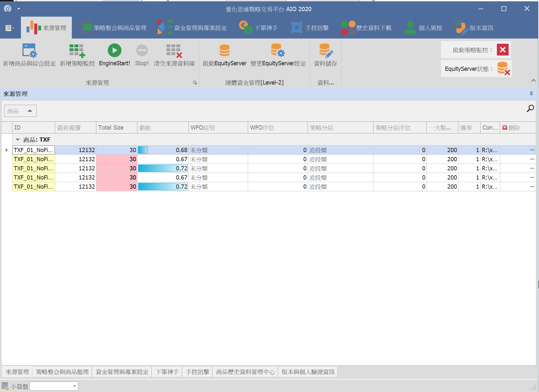
Task: Open the application logo menu
Action: coord(8,9)
